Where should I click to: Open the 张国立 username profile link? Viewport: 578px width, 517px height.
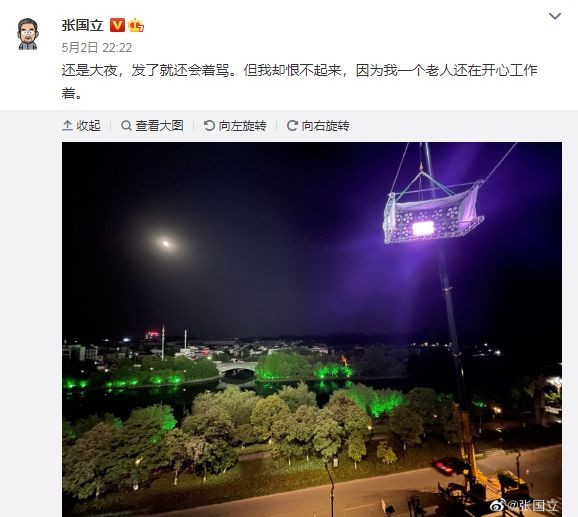click(82, 25)
